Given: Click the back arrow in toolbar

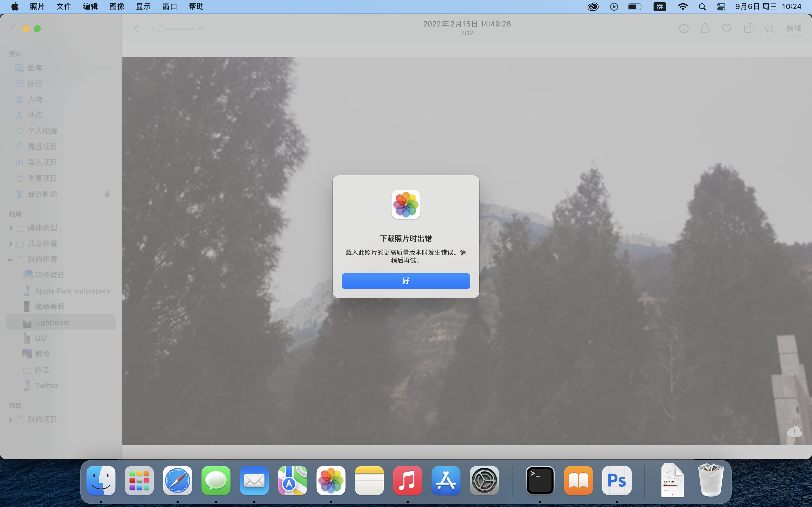Looking at the screenshot, I should pyautogui.click(x=136, y=28).
